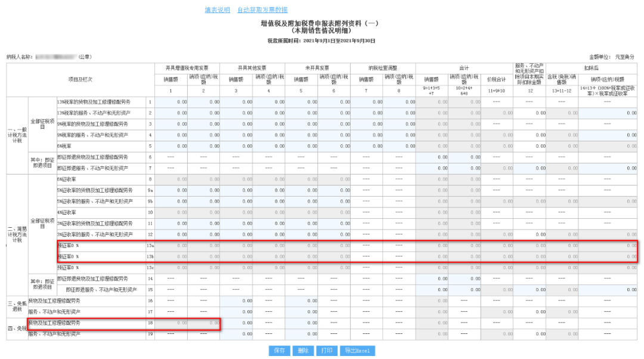This screenshot has width=644, height=359.
Task: Click the 删除 button
Action: [x=303, y=351]
